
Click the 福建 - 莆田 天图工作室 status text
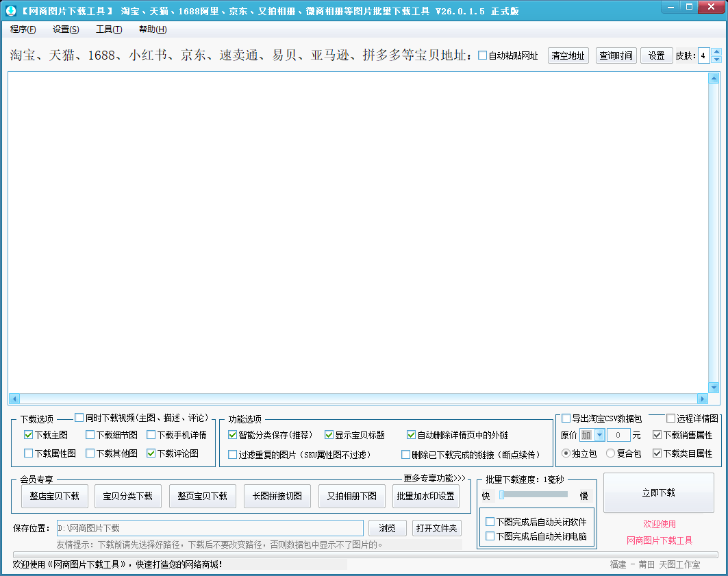point(655,564)
